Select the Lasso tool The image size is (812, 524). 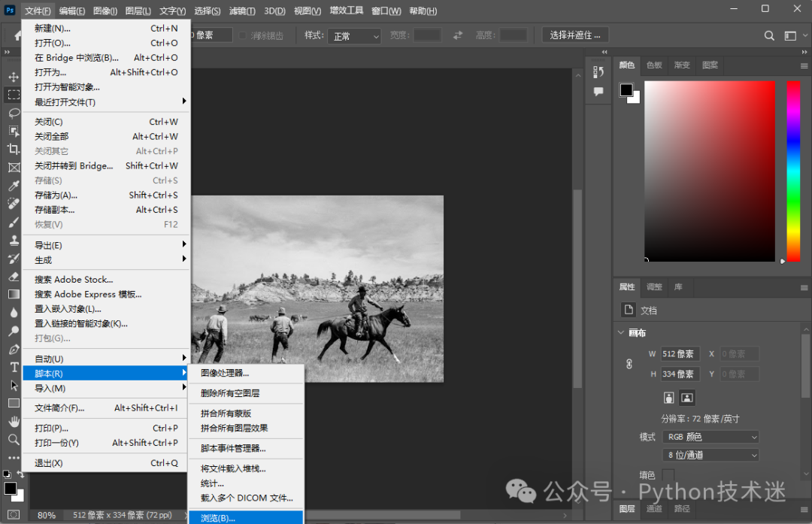[14, 113]
